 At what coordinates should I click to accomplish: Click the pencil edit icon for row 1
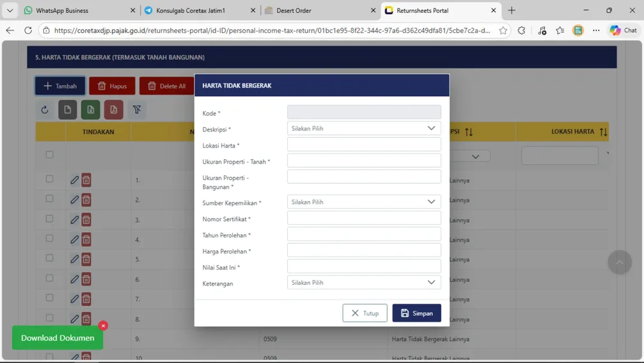coord(75,180)
